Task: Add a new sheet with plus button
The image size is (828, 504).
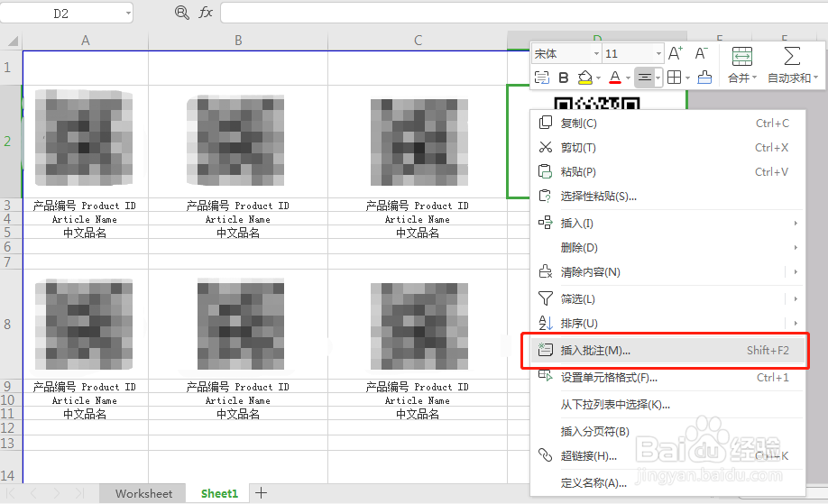Action: point(261,493)
